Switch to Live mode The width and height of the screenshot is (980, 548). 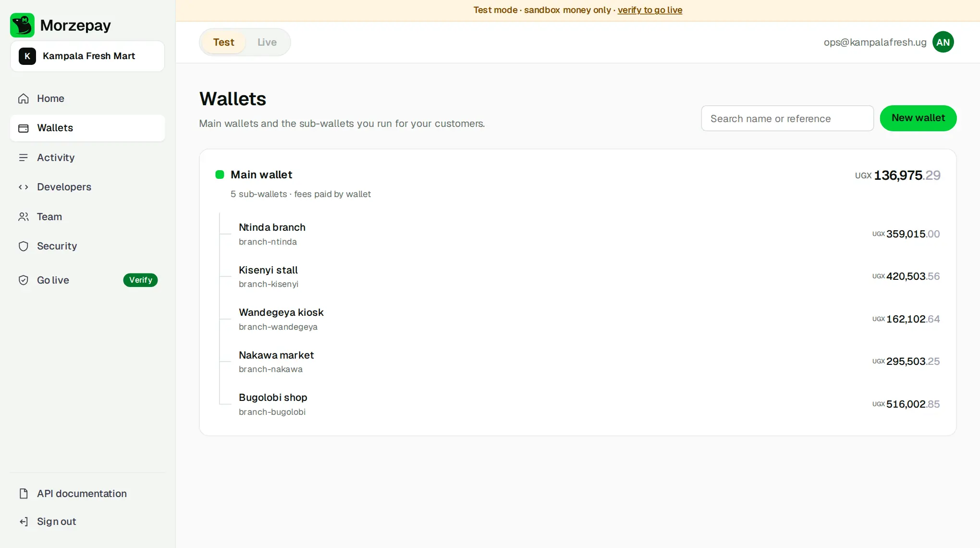(267, 42)
